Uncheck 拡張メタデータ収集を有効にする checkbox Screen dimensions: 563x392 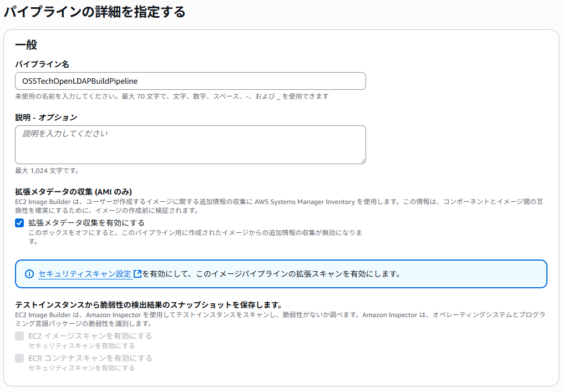point(19,223)
